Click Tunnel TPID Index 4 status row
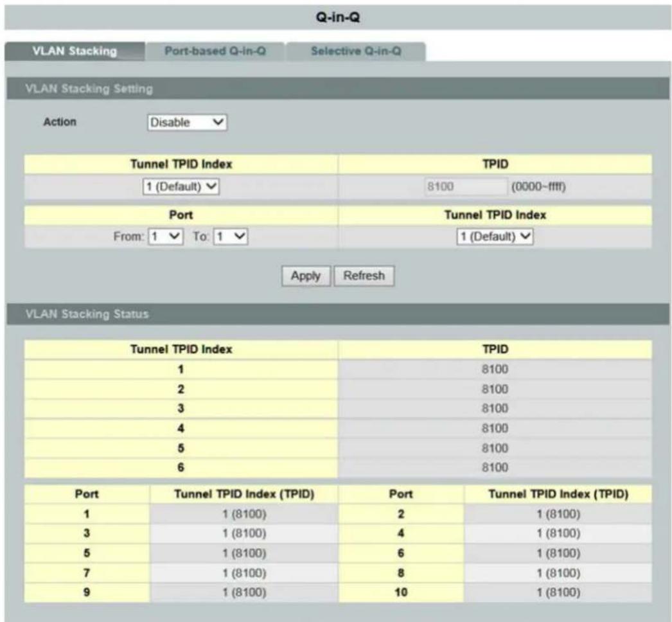Screen dimensions: 672x622 point(338,428)
